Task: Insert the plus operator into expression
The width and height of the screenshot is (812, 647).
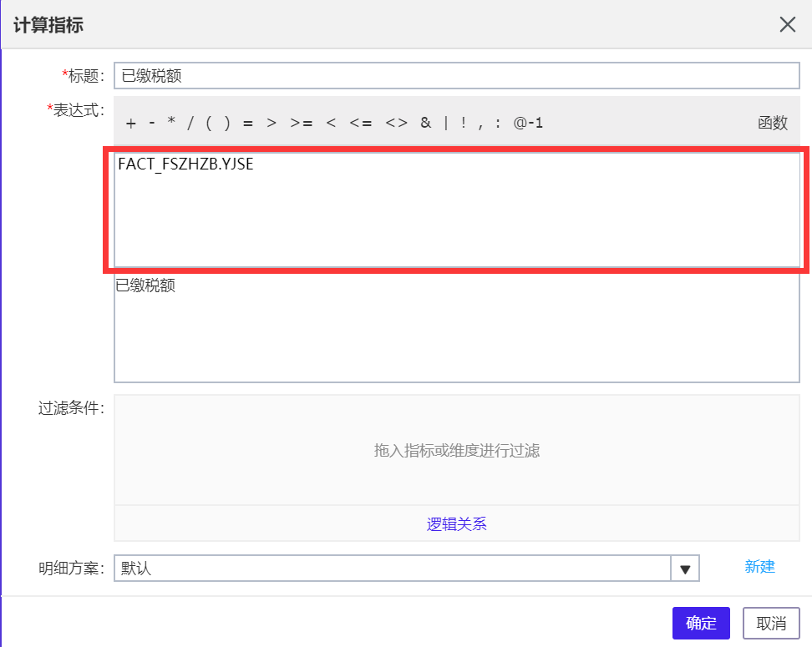Action: 131,124
